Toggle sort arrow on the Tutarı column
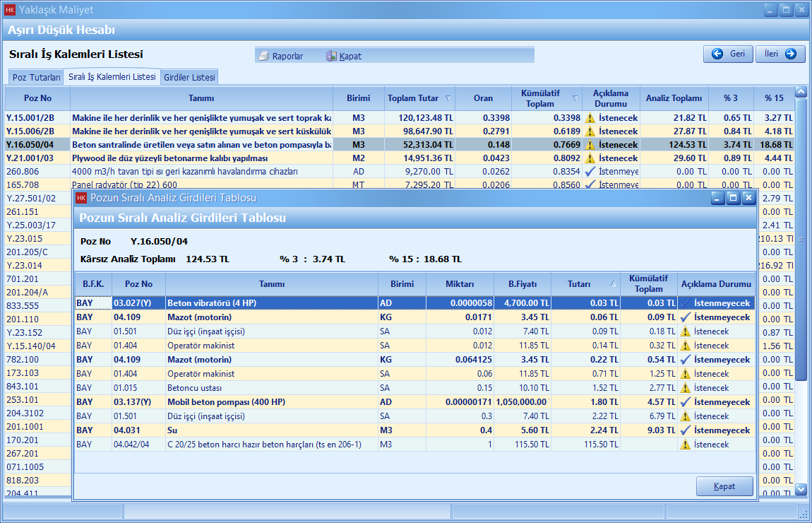 pyautogui.click(x=613, y=283)
